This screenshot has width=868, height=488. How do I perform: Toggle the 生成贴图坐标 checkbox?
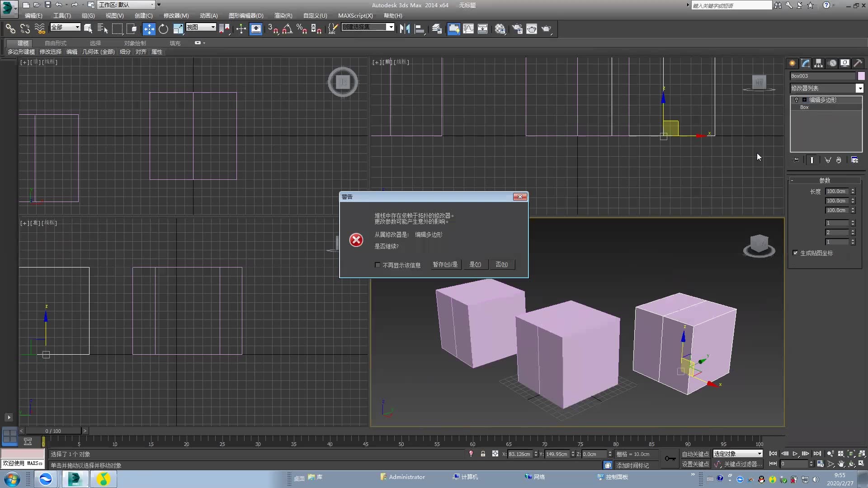pyautogui.click(x=795, y=253)
